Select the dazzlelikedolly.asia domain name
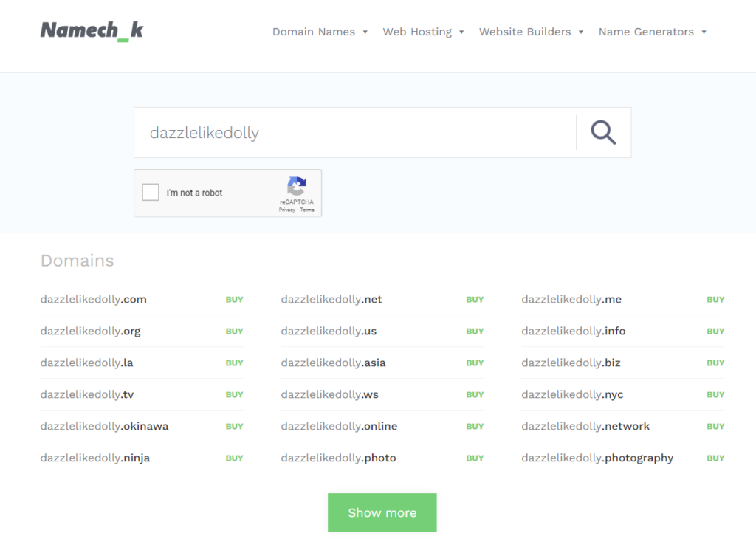This screenshot has width=756, height=553. (x=333, y=363)
